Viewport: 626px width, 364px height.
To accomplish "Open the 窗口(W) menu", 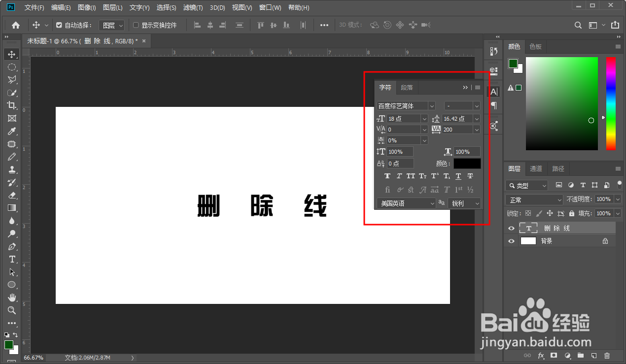I will pos(270,7).
